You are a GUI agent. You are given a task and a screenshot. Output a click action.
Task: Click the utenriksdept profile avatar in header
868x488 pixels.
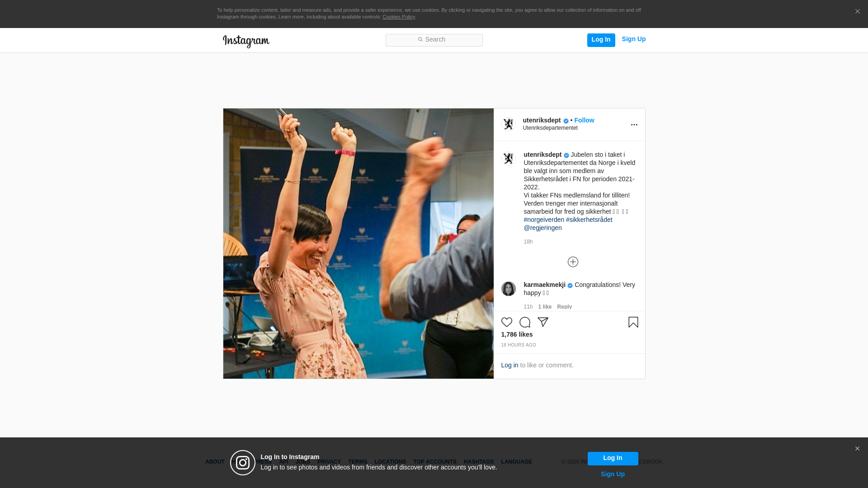point(509,124)
